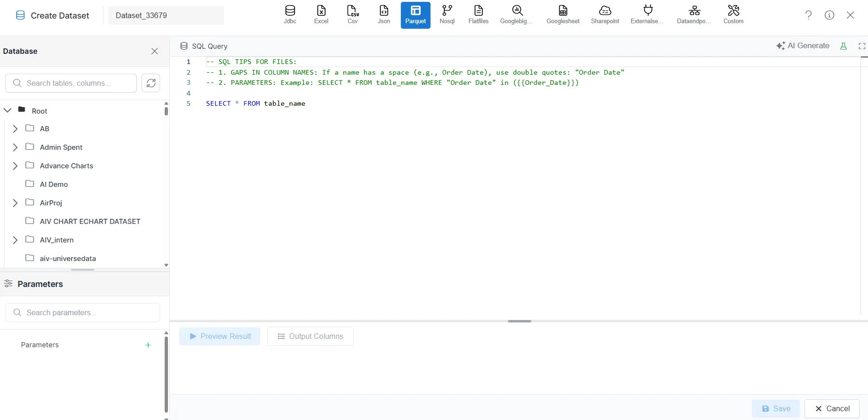Choose the Excel source type
The height and width of the screenshot is (420, 868).
point(321,15)
